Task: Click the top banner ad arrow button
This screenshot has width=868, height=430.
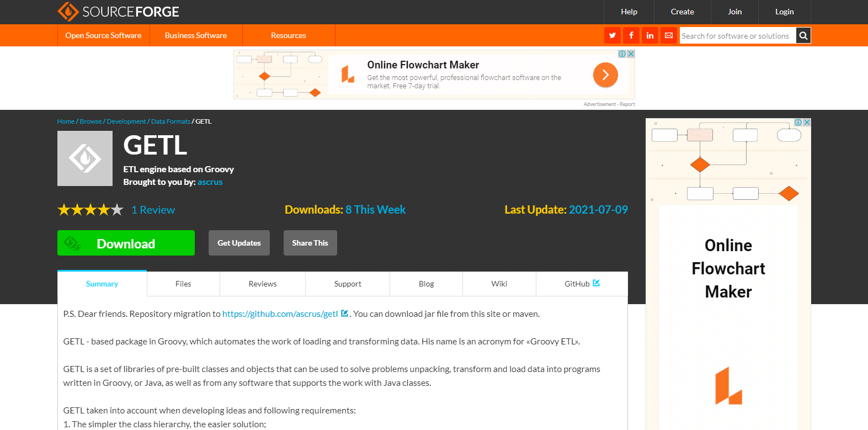Action: tap(605, 75)
